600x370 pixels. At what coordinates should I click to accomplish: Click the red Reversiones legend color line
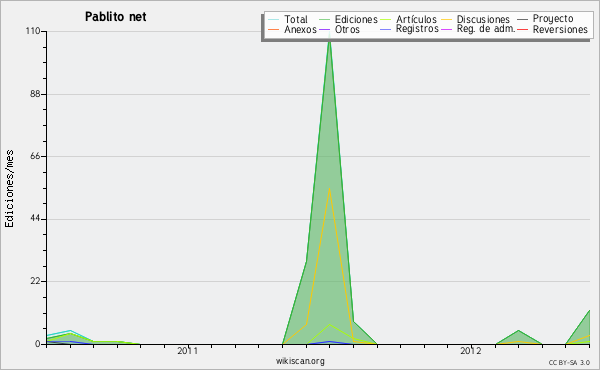point(522,30)
